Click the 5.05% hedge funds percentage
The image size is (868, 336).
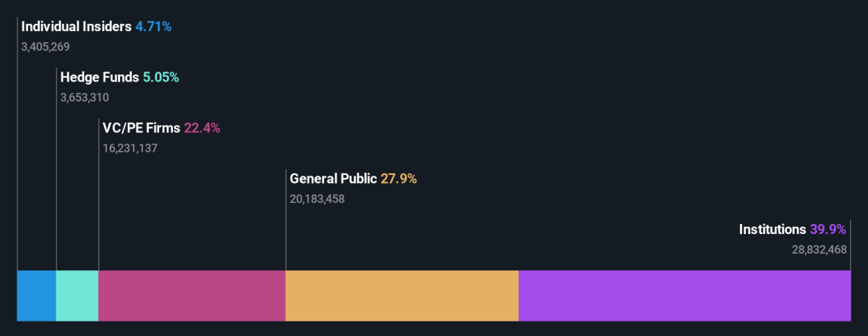point(161,77)
